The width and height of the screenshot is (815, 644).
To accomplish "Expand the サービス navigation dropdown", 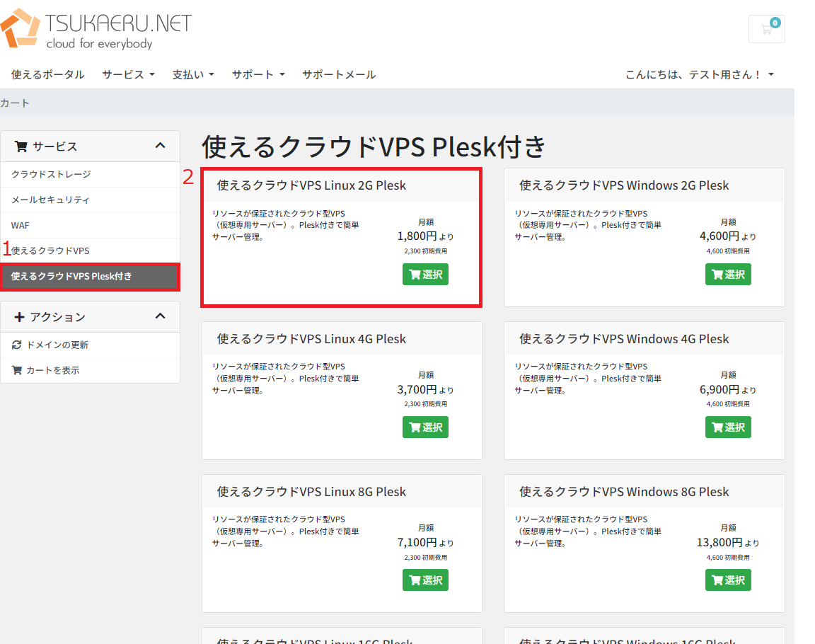I will [x=128, y=75].
